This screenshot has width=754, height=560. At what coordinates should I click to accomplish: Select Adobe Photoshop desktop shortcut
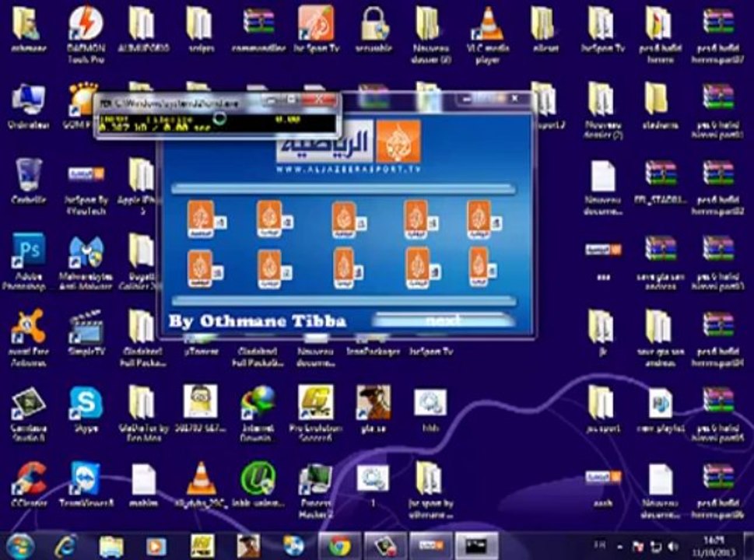pos(28,261)
